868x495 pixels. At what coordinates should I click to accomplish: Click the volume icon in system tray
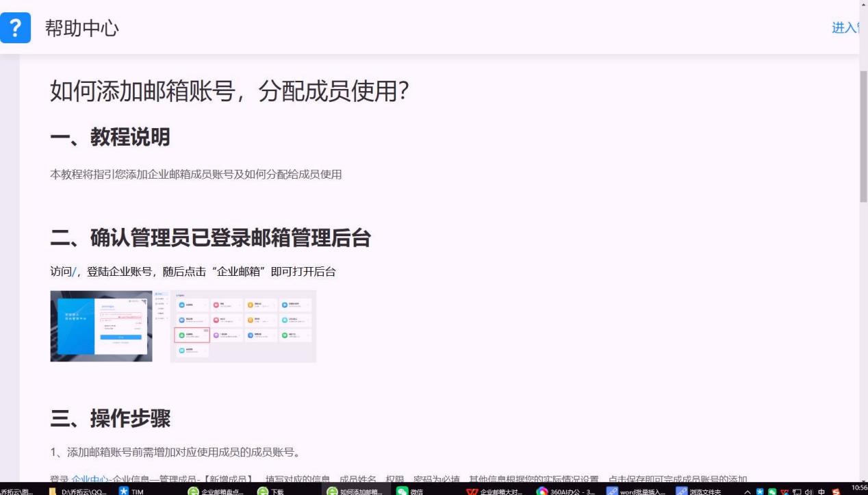click(808, 491)
